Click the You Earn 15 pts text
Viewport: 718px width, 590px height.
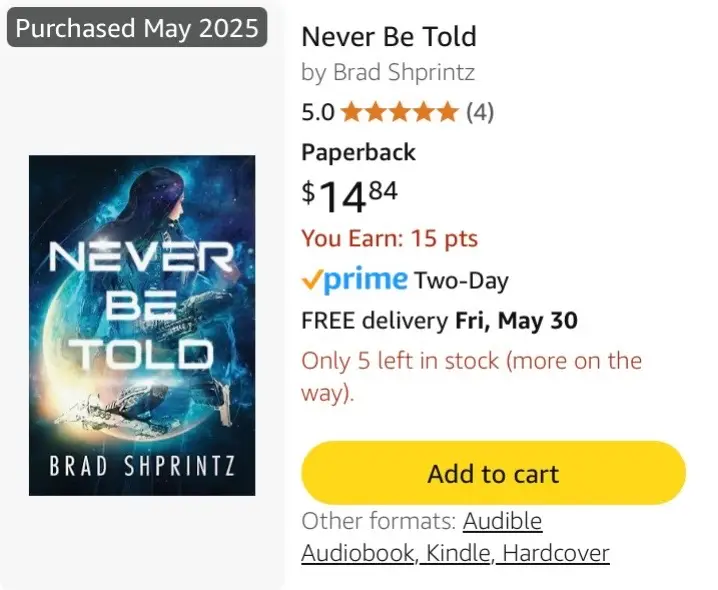[x=390, y=239]
